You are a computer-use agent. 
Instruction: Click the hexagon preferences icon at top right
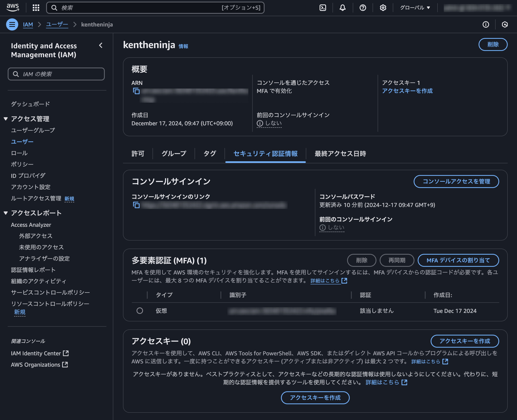(505, 24)
